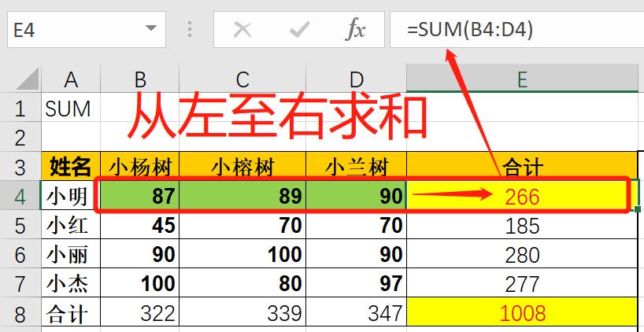
Task: Select column A header
Action: 71,79
